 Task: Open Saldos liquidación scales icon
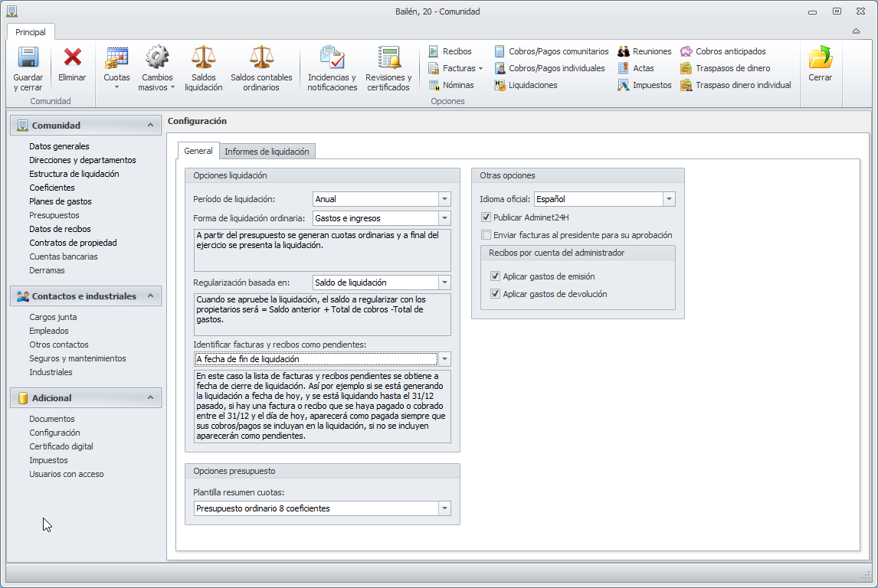[203, 57]
